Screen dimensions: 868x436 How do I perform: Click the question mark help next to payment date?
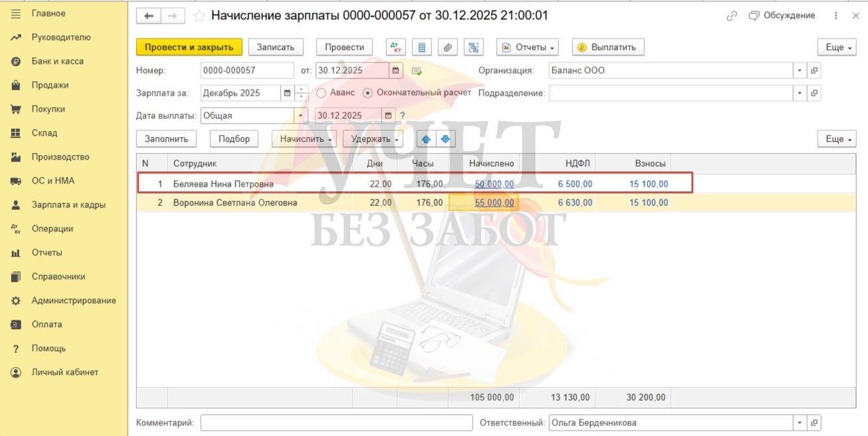403,116
